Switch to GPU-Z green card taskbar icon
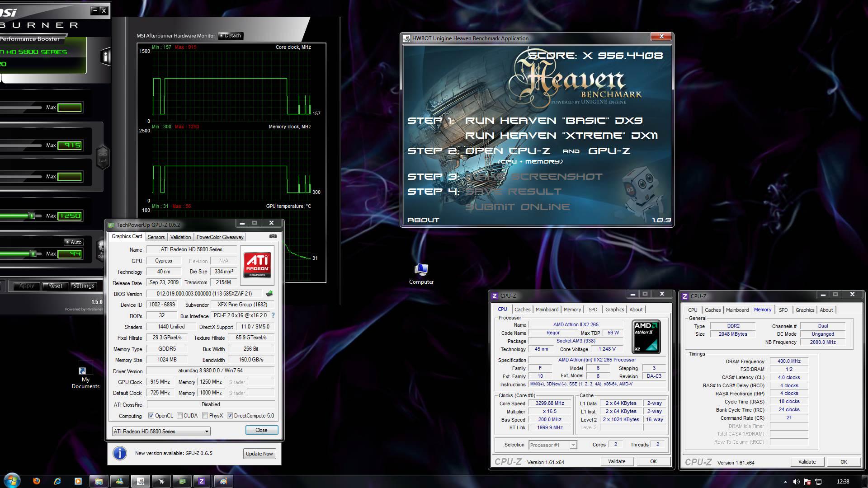The image size is (868, 488). 182,481
